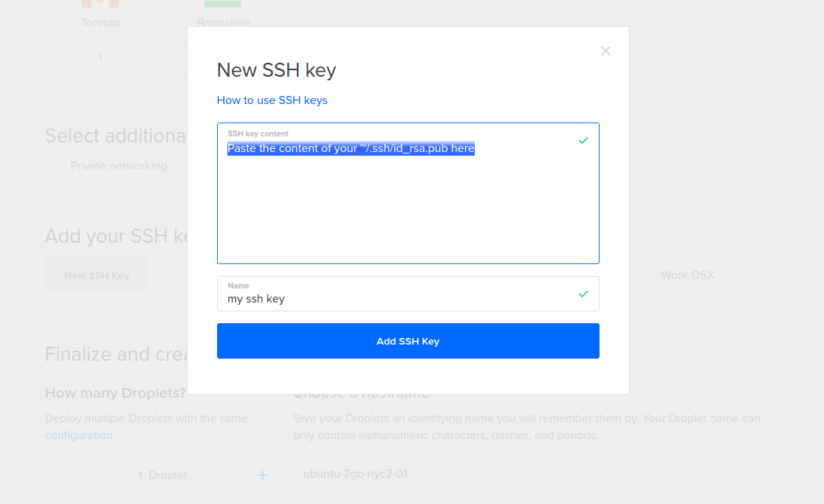Check the Work OSX checkbox
The height and width of the screenshot is (504, 824).
coord(643,275)
